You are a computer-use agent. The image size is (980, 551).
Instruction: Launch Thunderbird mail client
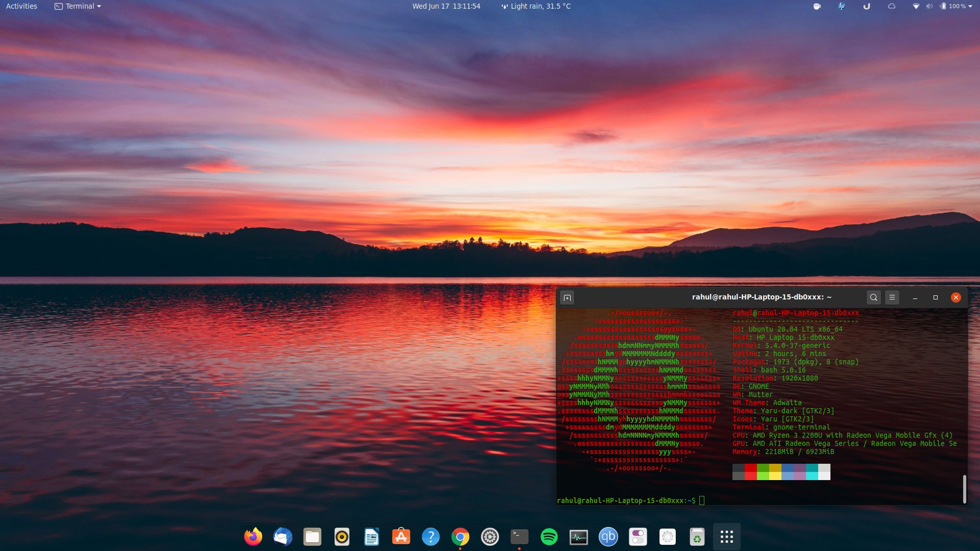tap(283, 537)
